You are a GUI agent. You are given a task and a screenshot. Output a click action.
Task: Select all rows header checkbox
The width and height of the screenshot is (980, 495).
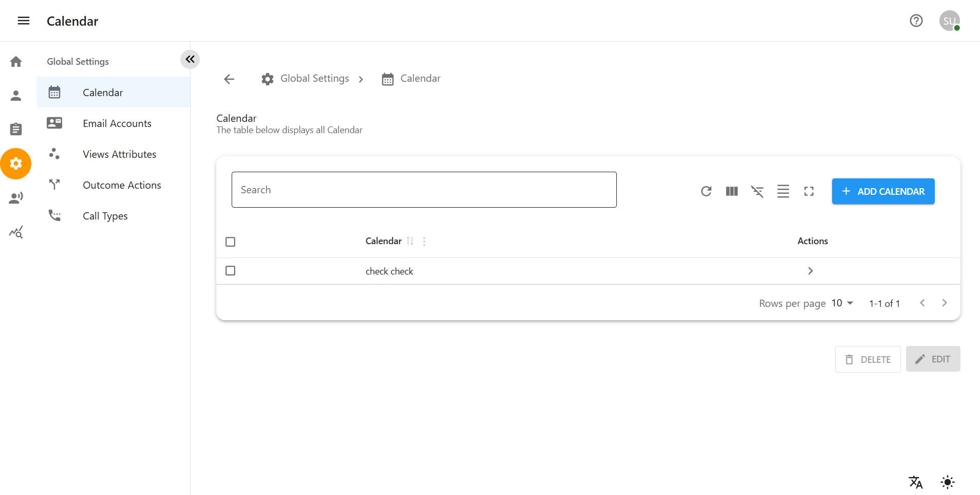point(231,242)
